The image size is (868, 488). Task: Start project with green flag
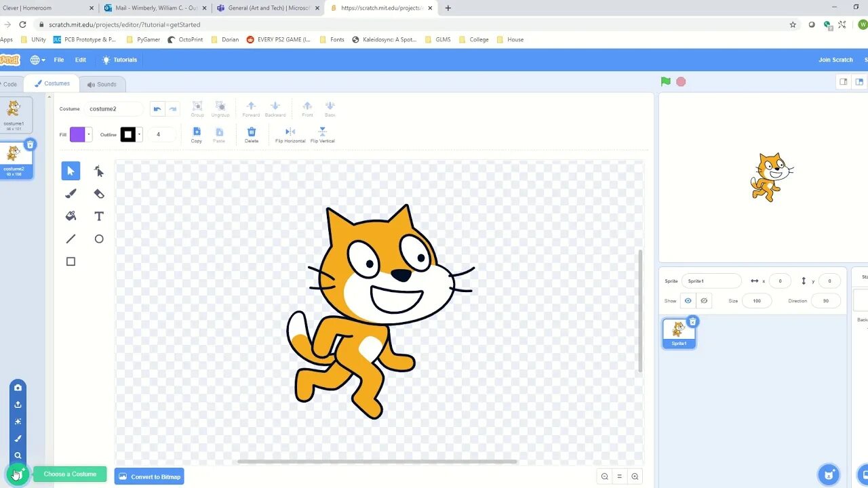coord(666,81)
